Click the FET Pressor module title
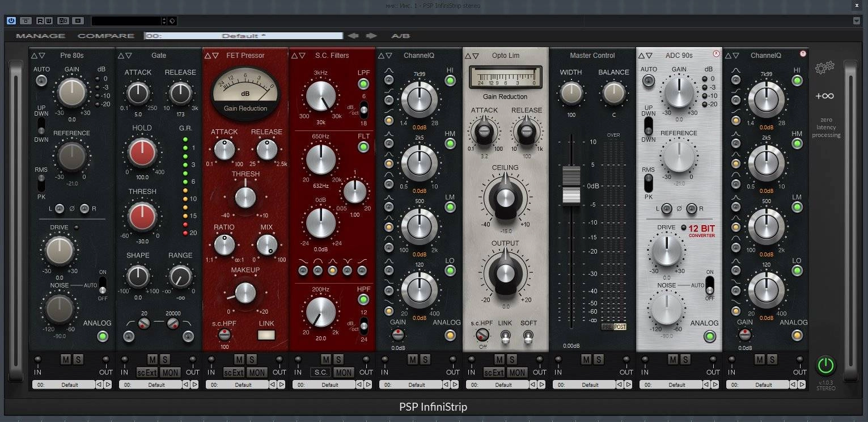The width and height of the screenshot is (868, 422). pos(245,56)
